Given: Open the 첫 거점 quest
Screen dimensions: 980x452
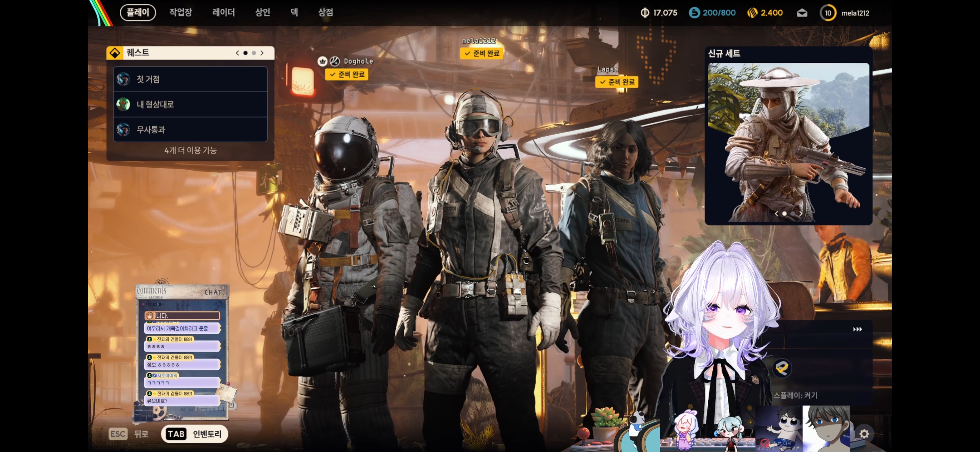Looking at the screenshot, I should [190, 79].
